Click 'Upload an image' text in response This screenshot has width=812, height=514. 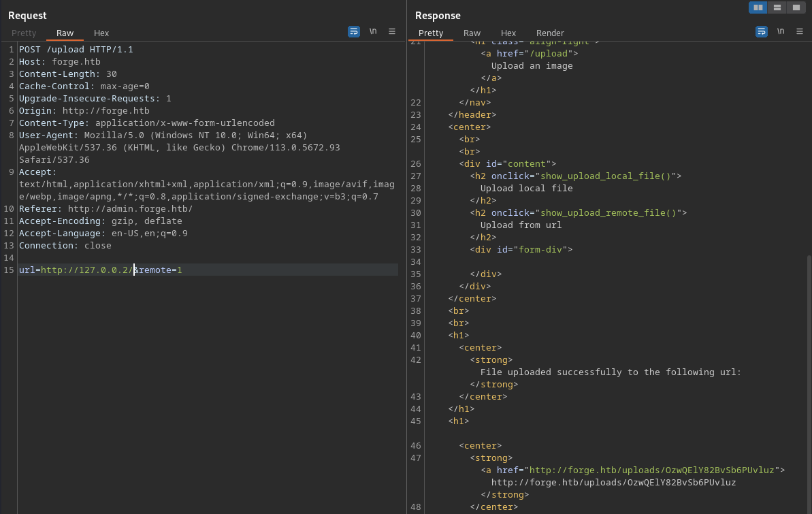pyautogui.click(x=532, y=66)
